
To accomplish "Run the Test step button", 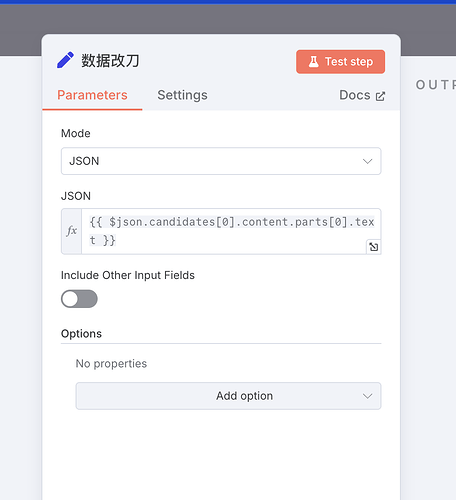I will (340, 62).
